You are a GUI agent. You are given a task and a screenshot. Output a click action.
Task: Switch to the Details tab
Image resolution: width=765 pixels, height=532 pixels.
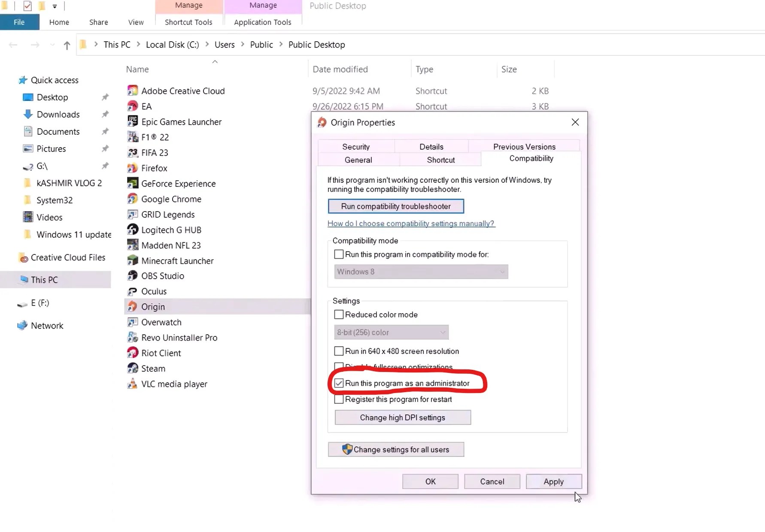point(431,146)
